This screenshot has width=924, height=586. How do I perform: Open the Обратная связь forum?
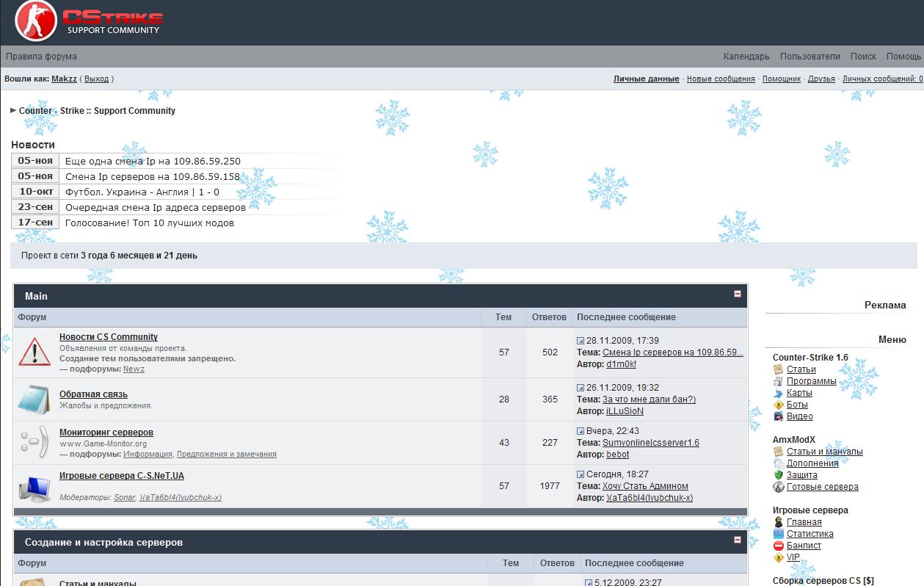pos(93,394)
